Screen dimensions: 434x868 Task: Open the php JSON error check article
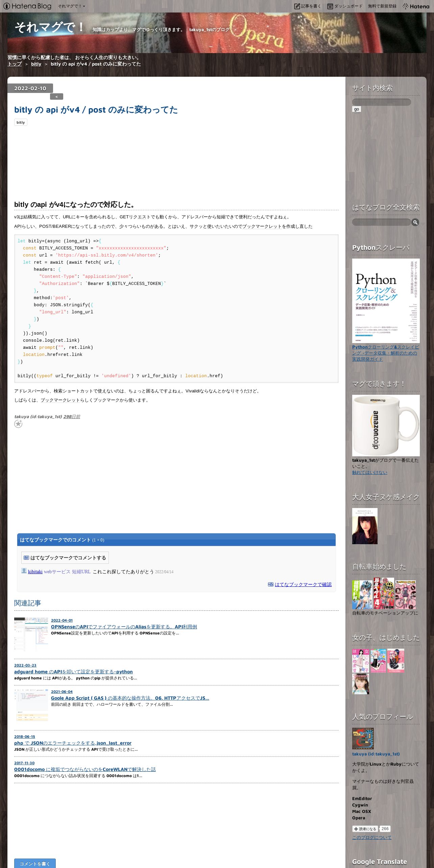[73, 743]
